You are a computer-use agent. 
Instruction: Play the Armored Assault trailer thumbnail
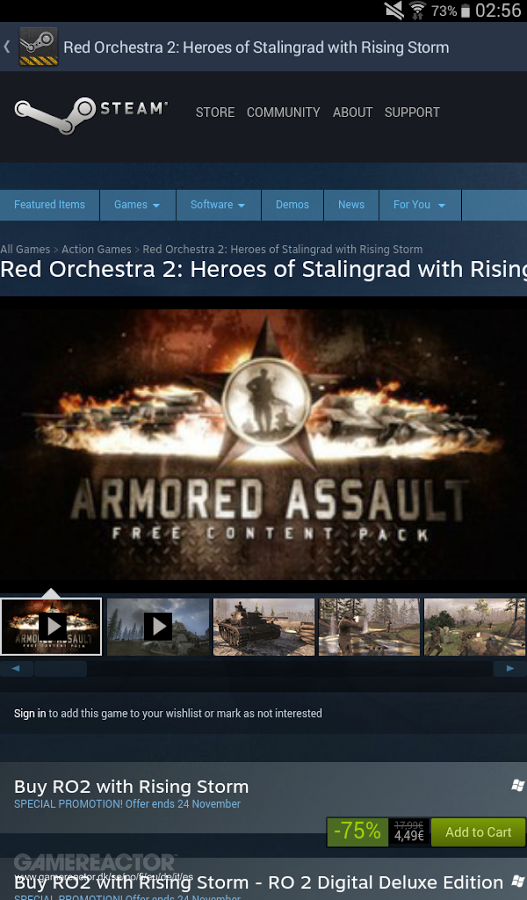tap(51, 626)
